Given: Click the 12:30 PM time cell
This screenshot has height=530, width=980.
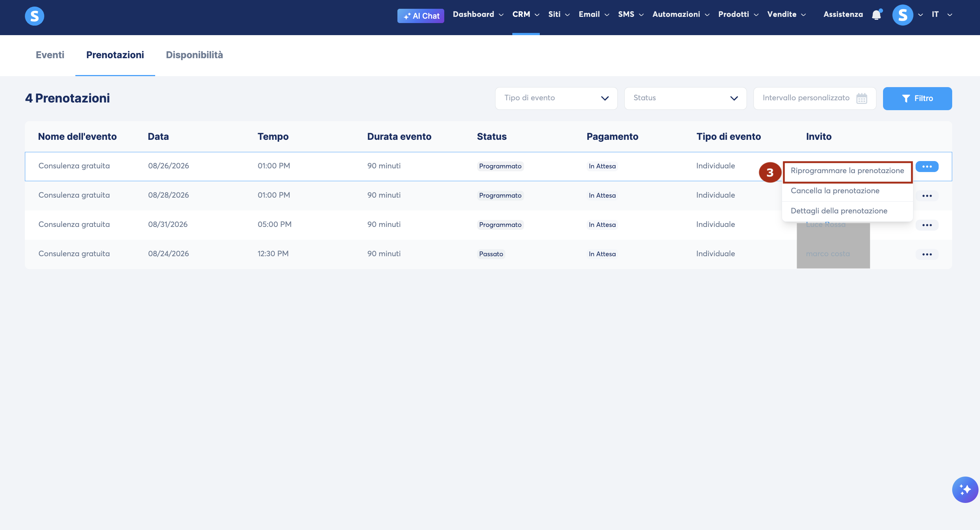Looking at the screenshot, I should [x=273, y=254].
